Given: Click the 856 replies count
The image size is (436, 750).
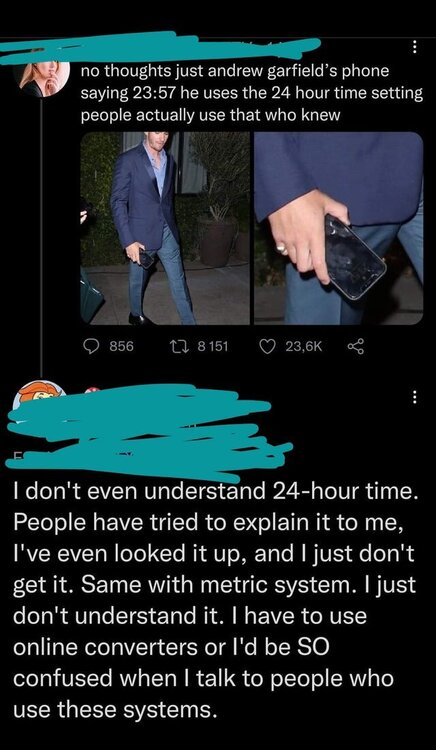Looking at the screenshot, I should pyautogui.click(x=122, y=346).
